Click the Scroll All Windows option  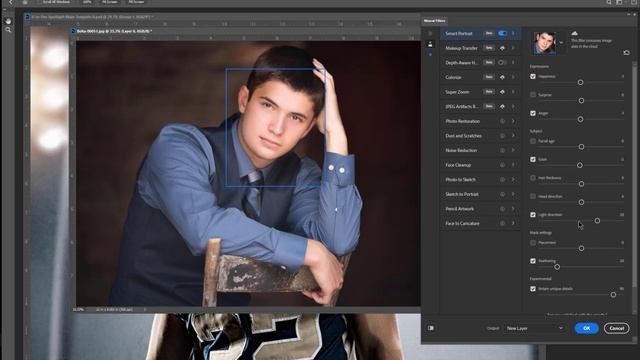(56, 2)
